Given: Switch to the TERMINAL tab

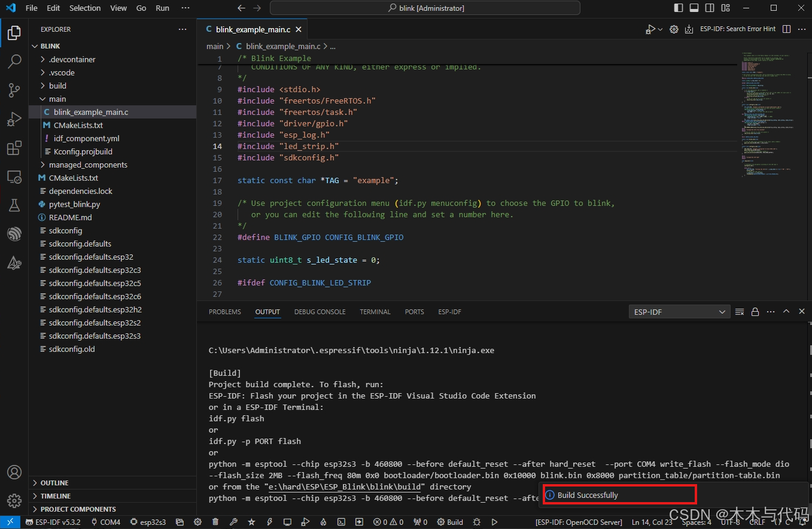Looking at the screenshot, I should point(375,312).
